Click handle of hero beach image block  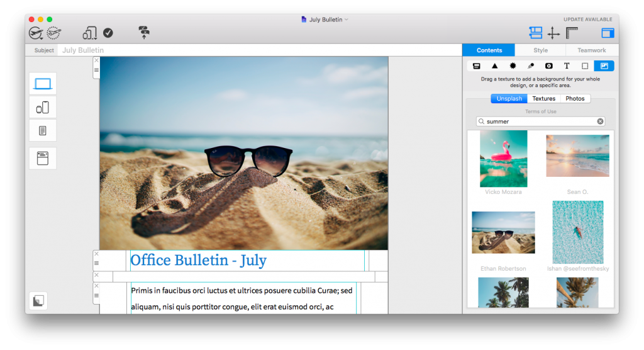(x=96, y=71)
